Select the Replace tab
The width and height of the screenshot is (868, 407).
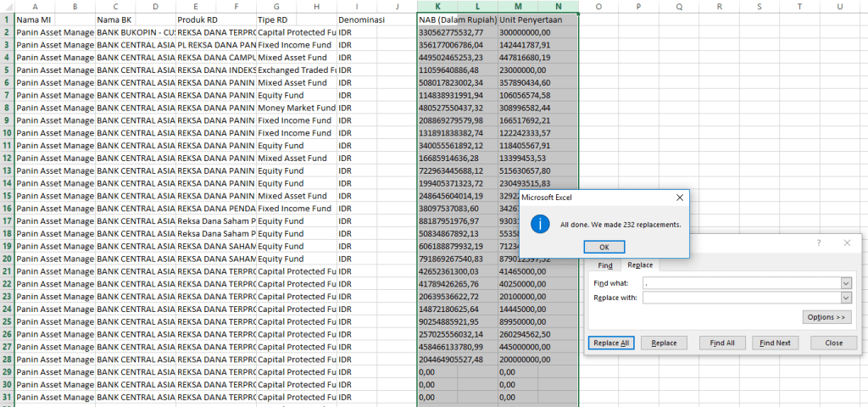point(639,265)
